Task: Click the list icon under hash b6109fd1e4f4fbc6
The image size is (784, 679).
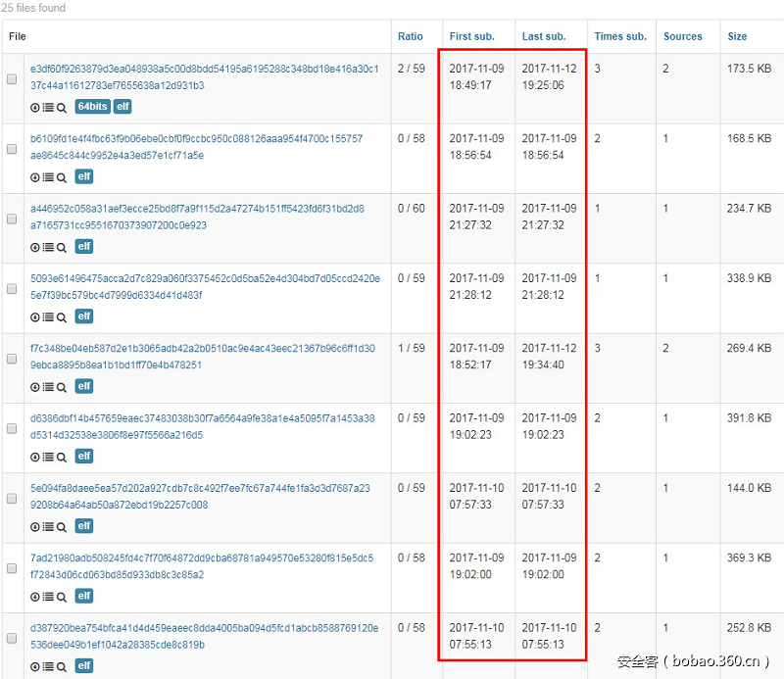Action: point(48,177)
